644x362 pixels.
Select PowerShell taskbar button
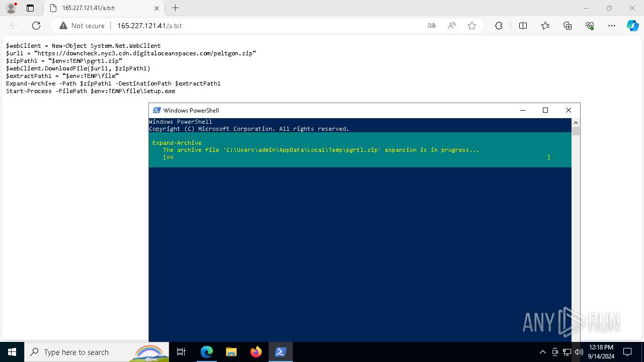point(280,352)
